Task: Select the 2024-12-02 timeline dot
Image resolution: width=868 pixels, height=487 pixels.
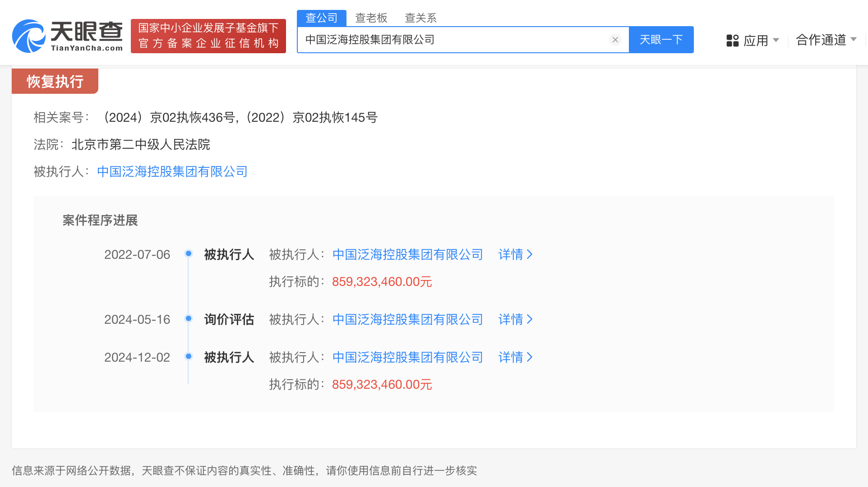Action: point(189,357)
